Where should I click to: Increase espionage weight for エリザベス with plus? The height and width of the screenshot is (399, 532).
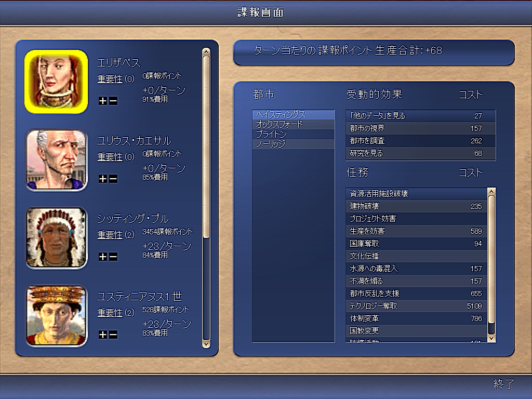click(102, 101)
